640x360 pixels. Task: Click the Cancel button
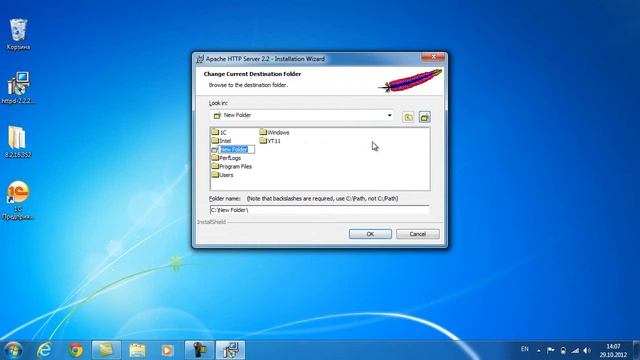click(x=418, y=234)
